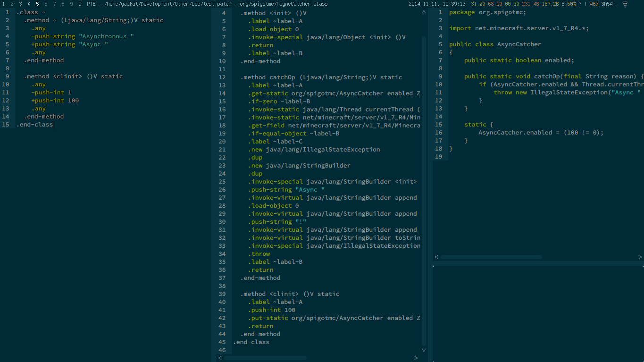Click the left scroll arrow under the Java source pane

pos(436,257)
